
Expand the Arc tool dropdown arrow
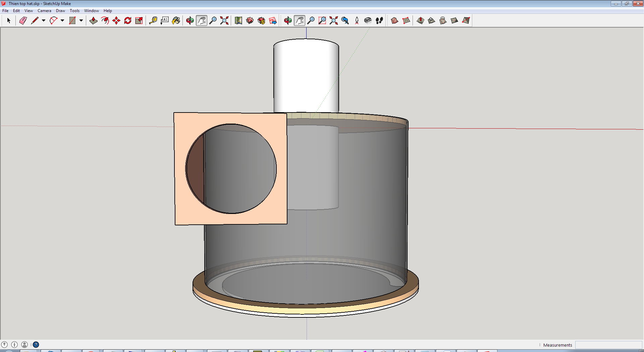tap(62, 20)
